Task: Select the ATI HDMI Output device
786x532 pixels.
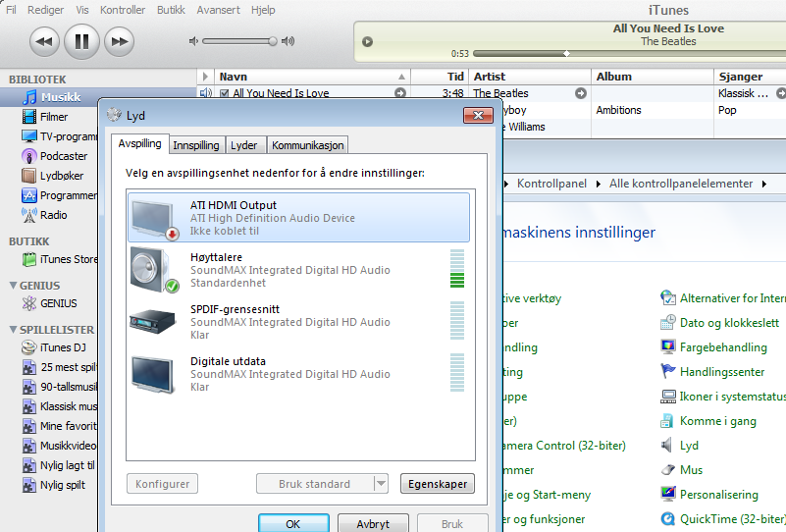Action: (x=299, y=217)
